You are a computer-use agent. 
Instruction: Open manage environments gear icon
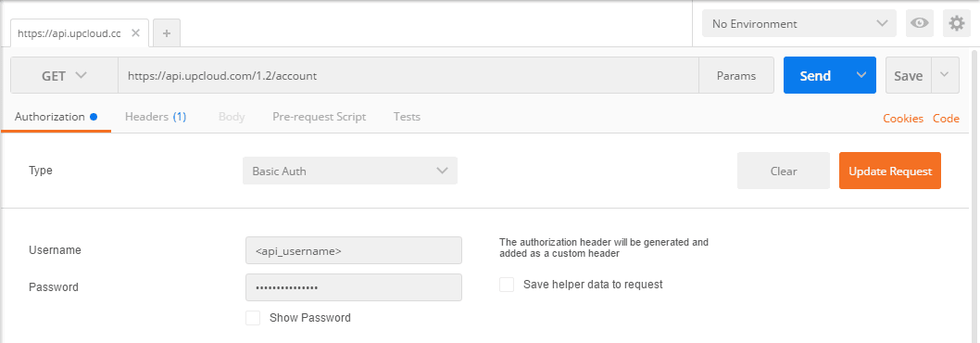(x=956, y=24)
